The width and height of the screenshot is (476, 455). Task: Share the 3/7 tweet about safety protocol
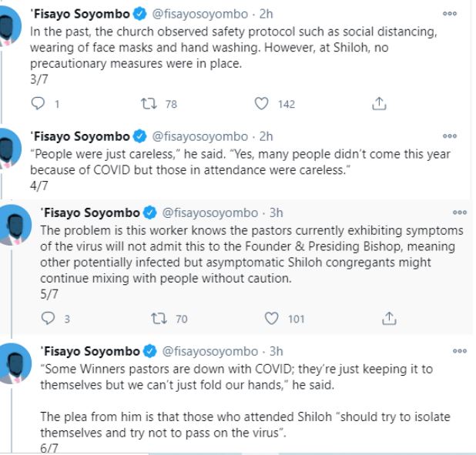(x=378, y=103)
